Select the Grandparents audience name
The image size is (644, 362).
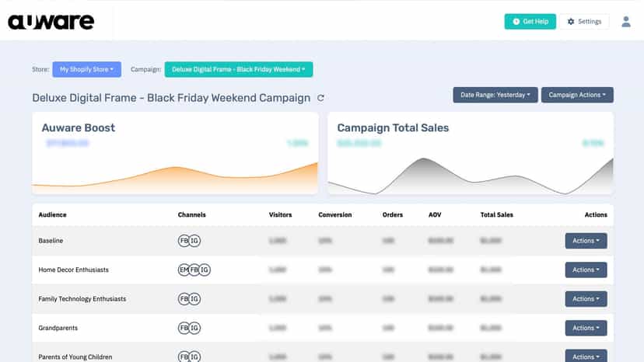click(x=58, y=328)
